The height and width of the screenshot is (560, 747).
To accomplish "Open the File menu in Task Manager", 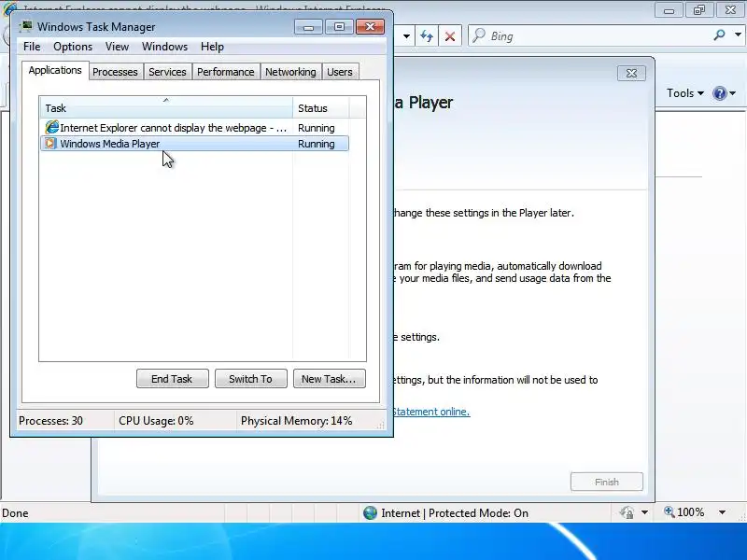I will pyautogui.click(x=32, y=47).
